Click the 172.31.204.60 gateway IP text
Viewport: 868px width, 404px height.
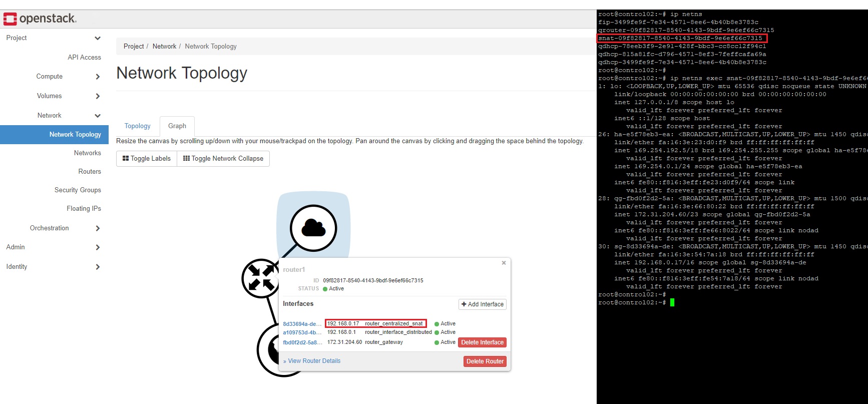(x=344, y=342)
